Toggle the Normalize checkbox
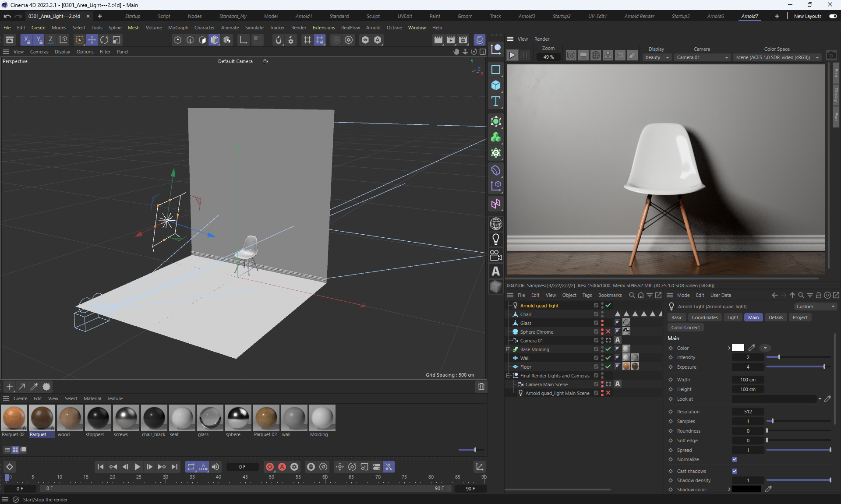Viewport: 841px width, 504px height. (x=735, y=459)
